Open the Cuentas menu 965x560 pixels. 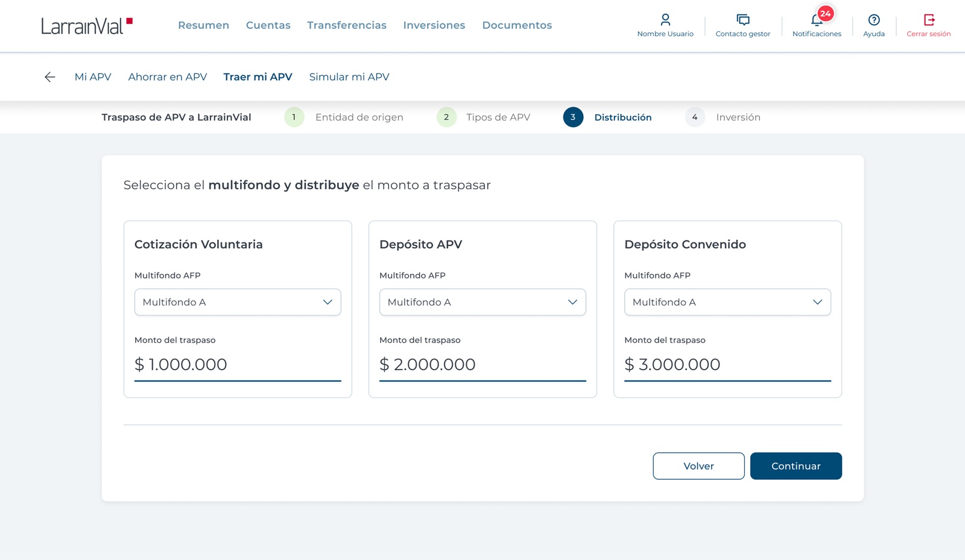[x=268, y=25]
